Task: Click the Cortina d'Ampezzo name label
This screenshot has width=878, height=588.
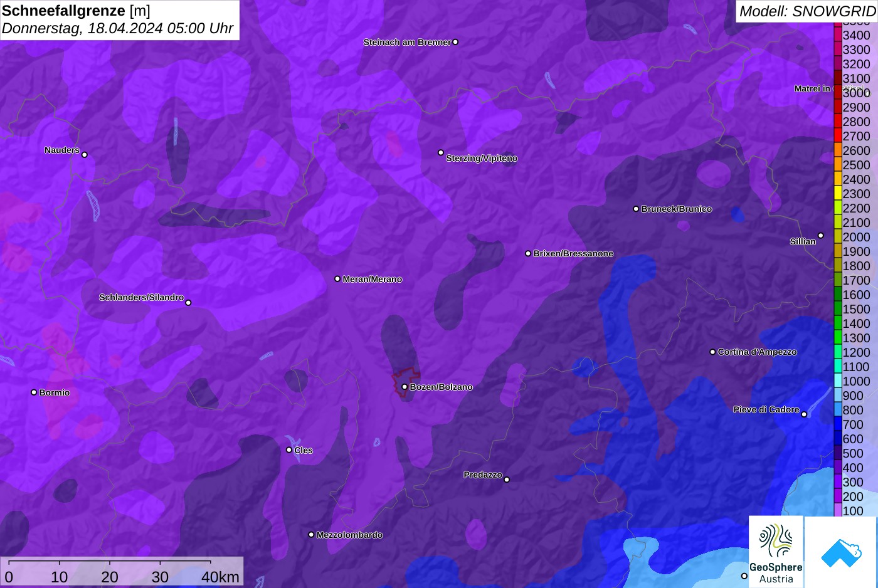Action: [757, 352]
